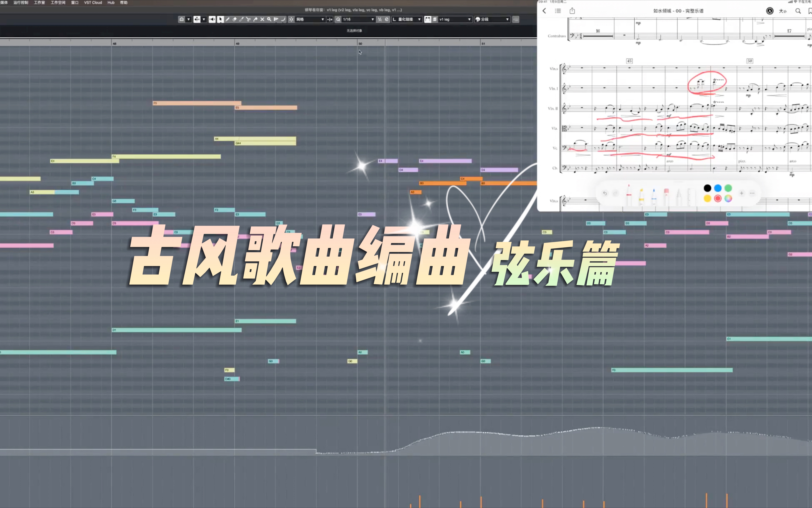This screenshot has height=508, width=812.
Task: Select the Draw pencil tool
Action: click(227, 20)
